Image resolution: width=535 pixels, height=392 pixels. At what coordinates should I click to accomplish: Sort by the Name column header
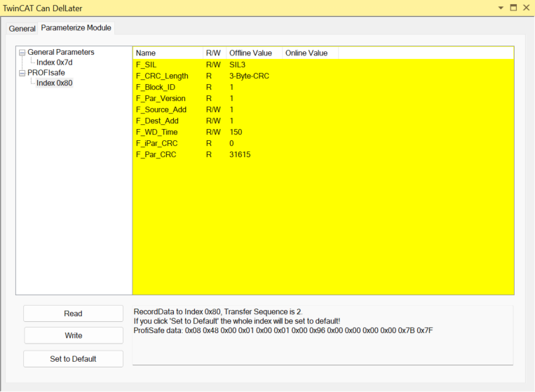(168, 53)
